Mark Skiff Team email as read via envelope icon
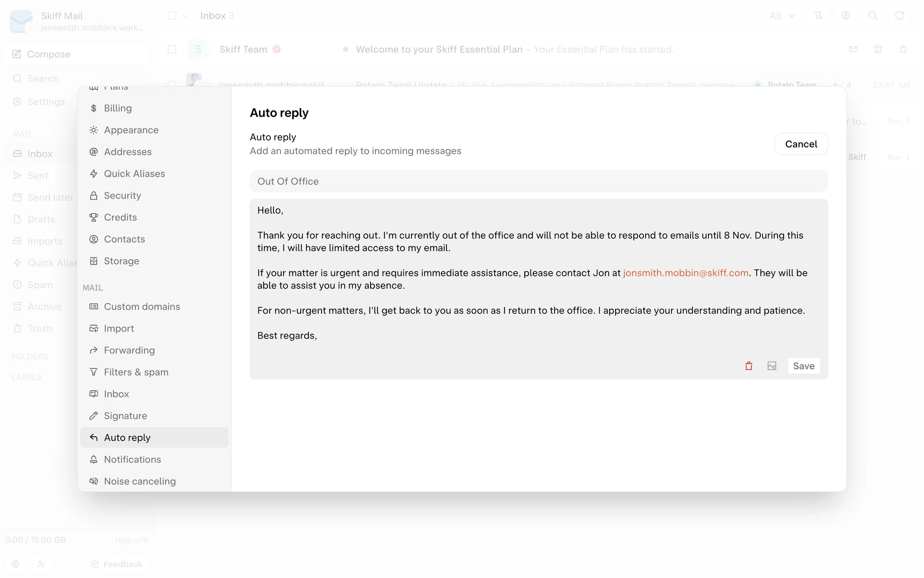This screenshot has width=924, height=578. [853, 49]
